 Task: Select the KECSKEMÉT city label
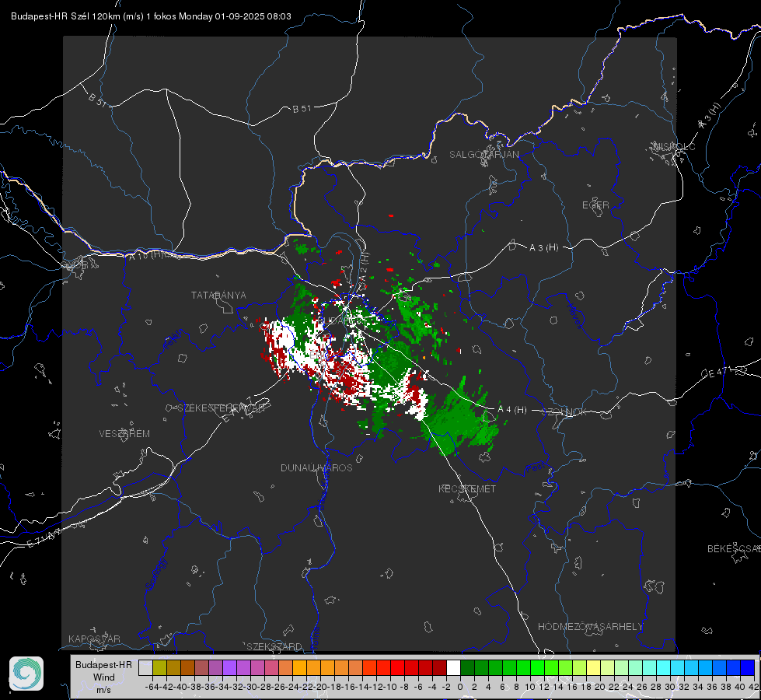click(467, 488)
